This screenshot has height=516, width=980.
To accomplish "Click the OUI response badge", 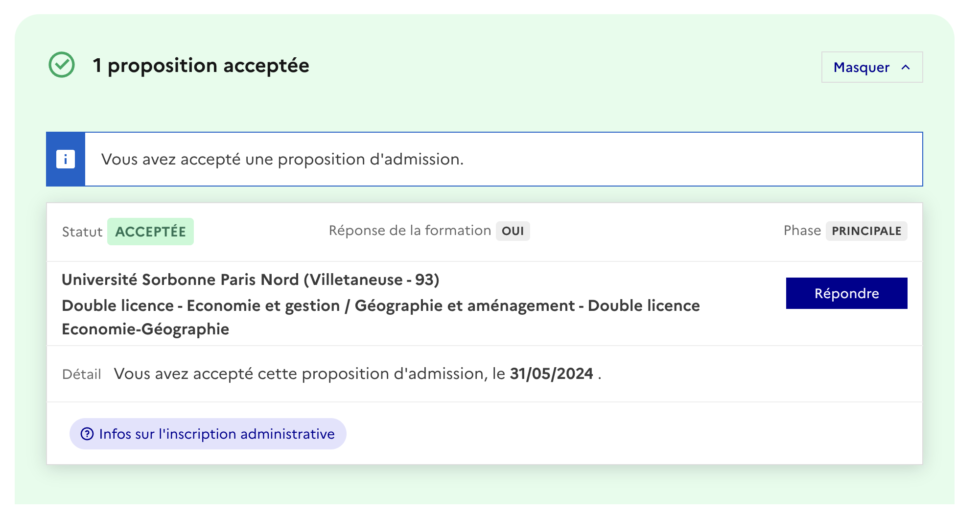I will coord(513,231).
